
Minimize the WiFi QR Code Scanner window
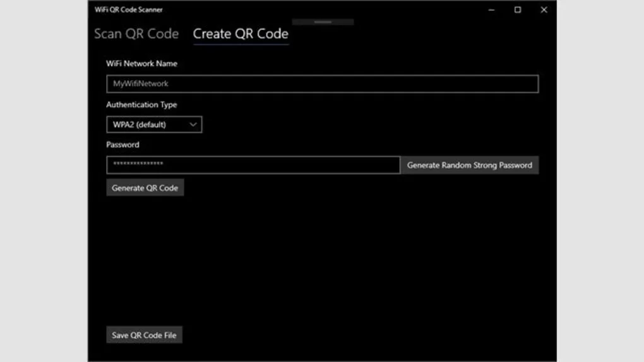[491, 10]
